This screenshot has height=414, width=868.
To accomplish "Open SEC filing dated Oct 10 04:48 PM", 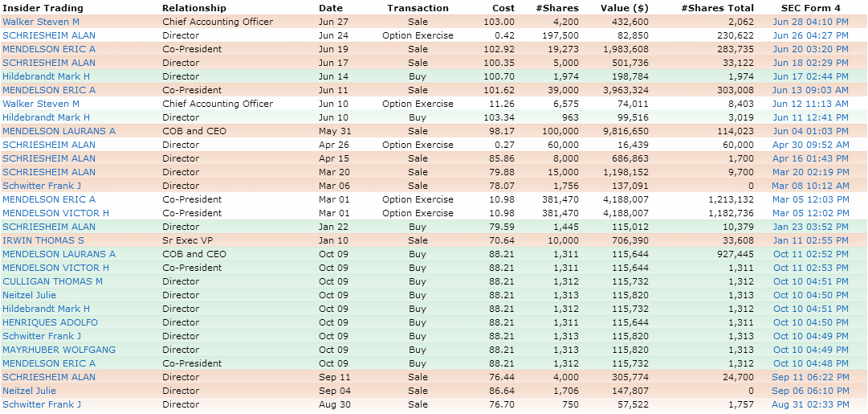I will pyautogui.click(x=810, y=363).
